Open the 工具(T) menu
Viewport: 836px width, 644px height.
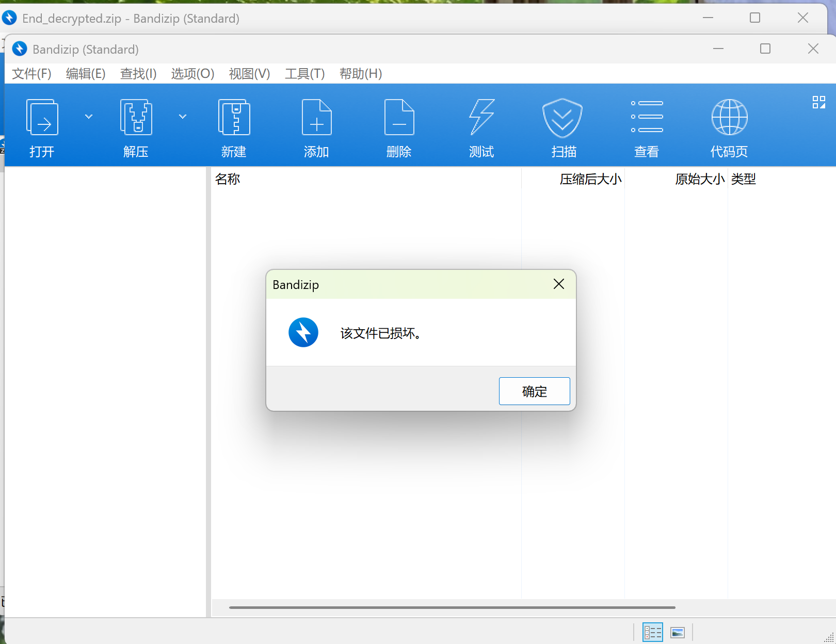[304, 74]
